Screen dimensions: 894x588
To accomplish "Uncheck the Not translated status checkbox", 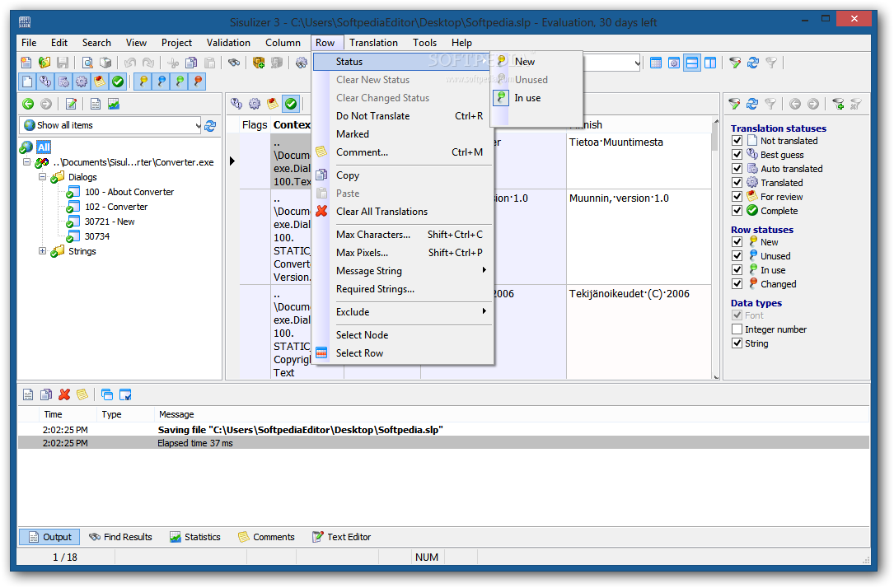I will (x=737, y=141).
